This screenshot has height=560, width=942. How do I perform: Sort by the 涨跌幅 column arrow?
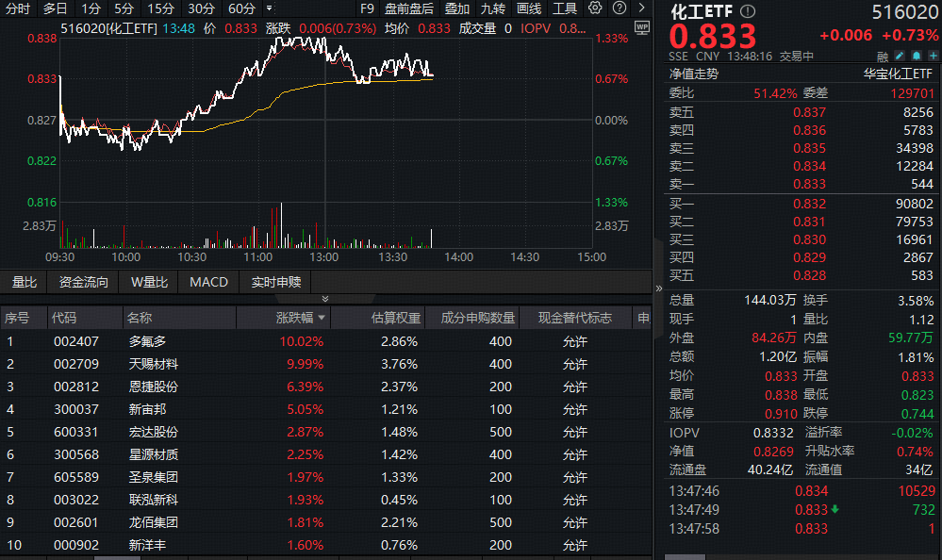tap(322, 319)
